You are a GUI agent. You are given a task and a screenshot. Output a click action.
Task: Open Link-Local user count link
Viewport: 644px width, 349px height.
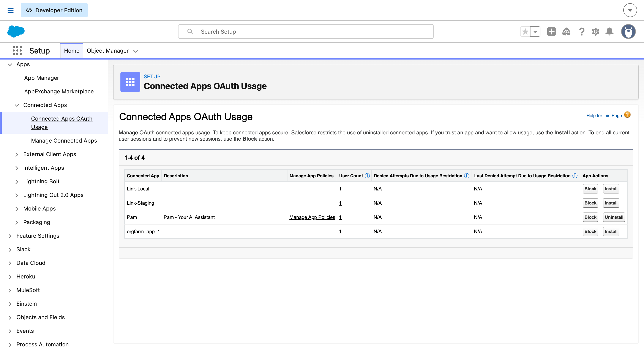(340, 189)
